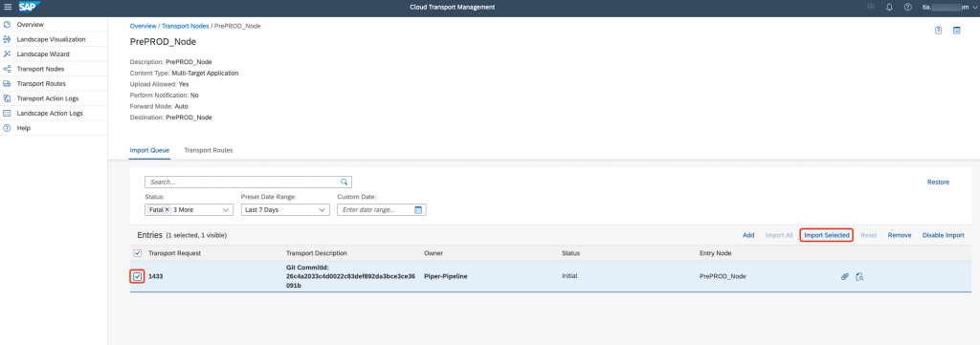Screen dimensions: 980x345
Task: Click the Git CommitId description cell
Action: click(x=350, y=276)
